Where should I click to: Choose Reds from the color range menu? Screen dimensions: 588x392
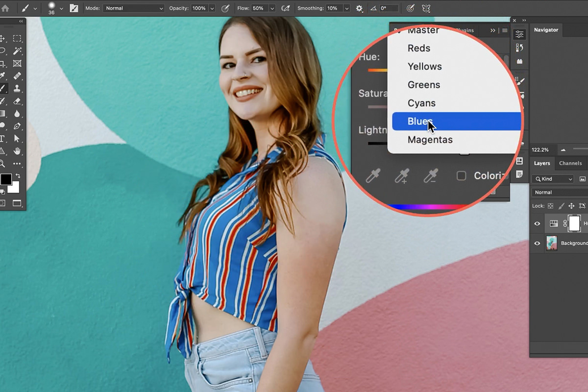(x=419, y=48)
